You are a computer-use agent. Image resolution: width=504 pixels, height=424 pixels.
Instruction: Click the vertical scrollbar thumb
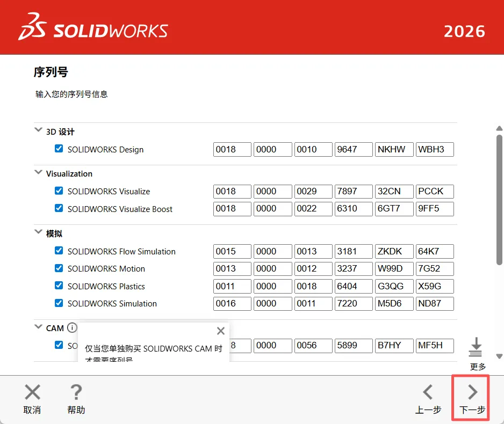click(499, 200)
